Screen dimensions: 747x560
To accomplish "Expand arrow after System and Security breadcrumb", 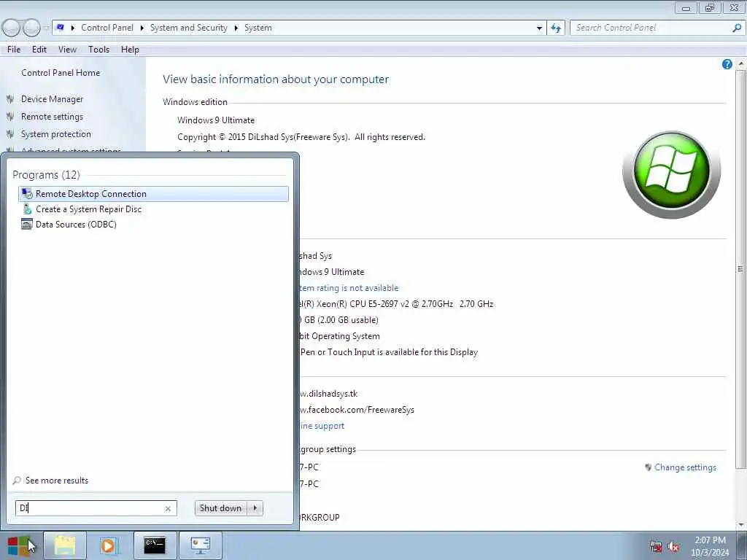I will (236, 28).
